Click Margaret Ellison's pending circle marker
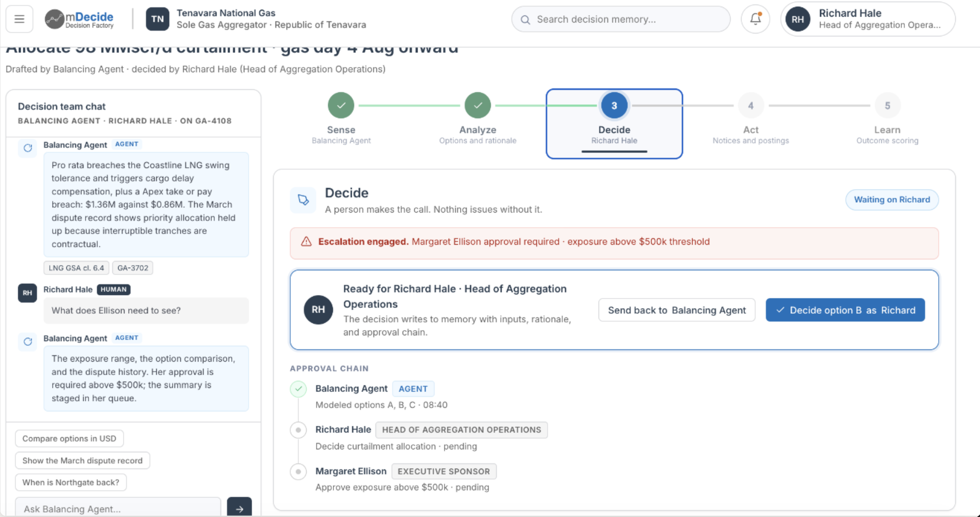980x517 pixels. pos(298,471)
